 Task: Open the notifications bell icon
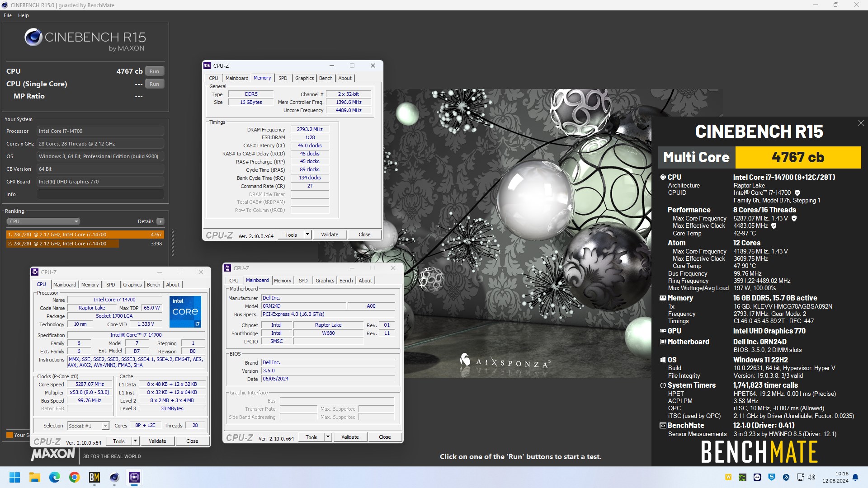coord(855,477)
